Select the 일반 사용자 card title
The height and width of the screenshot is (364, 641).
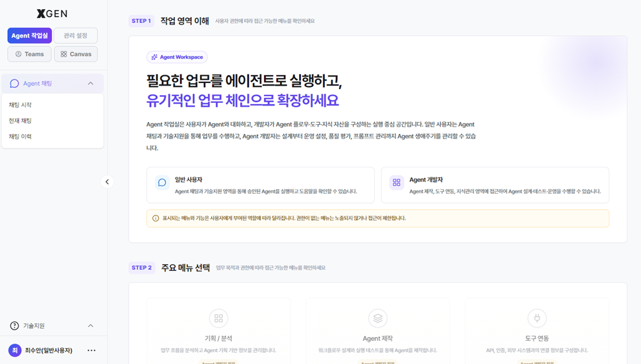coord(188,180)
